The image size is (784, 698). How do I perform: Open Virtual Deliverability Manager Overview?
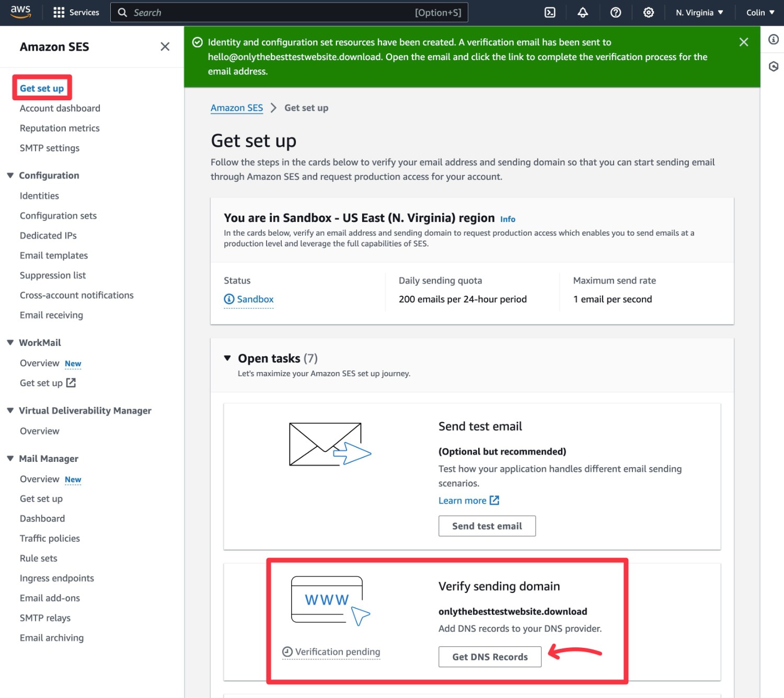coord(40,431)
